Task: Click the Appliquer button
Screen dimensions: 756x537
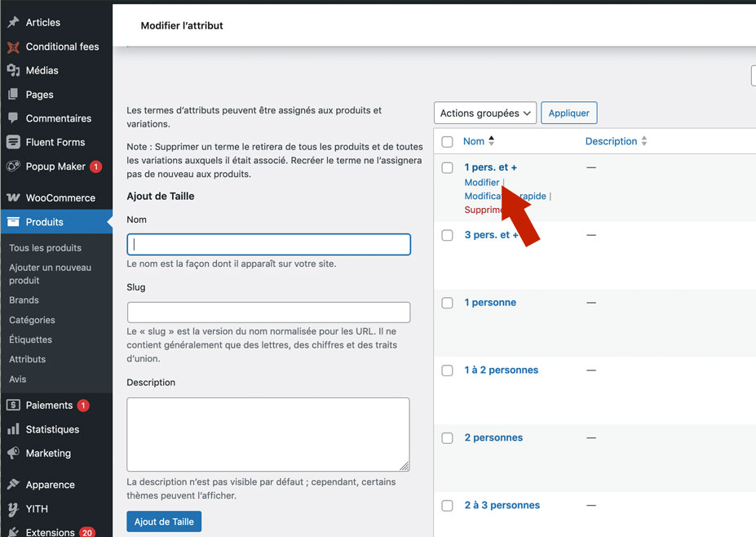Action: pyautogui.click(x=568, y=113)
